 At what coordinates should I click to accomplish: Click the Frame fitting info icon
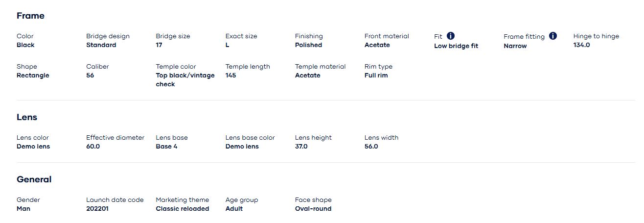552,36
